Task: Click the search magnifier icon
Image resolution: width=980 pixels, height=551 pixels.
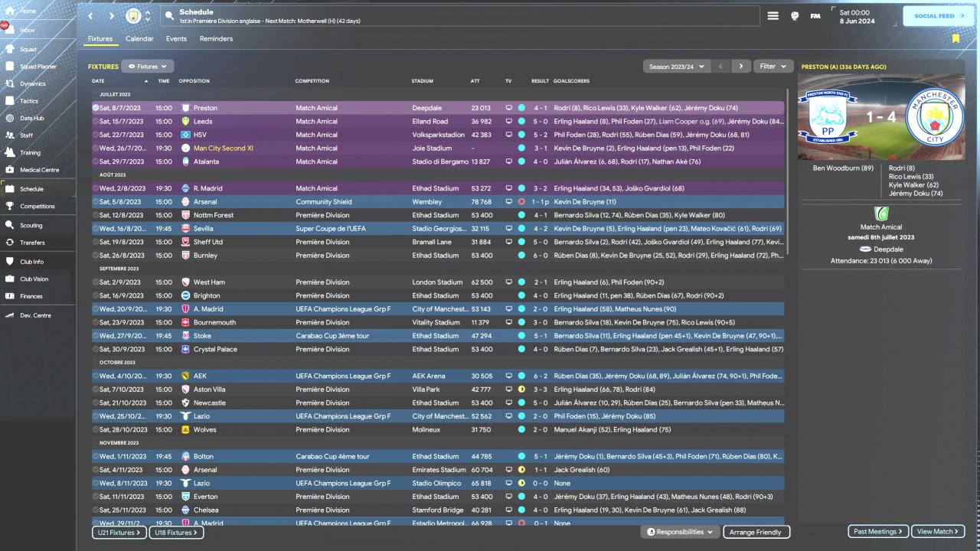Action: click(169, 16)
